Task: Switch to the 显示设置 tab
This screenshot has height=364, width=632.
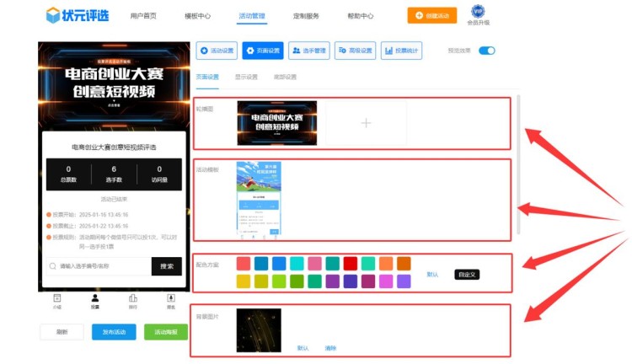Action: (x=247, y=77)
